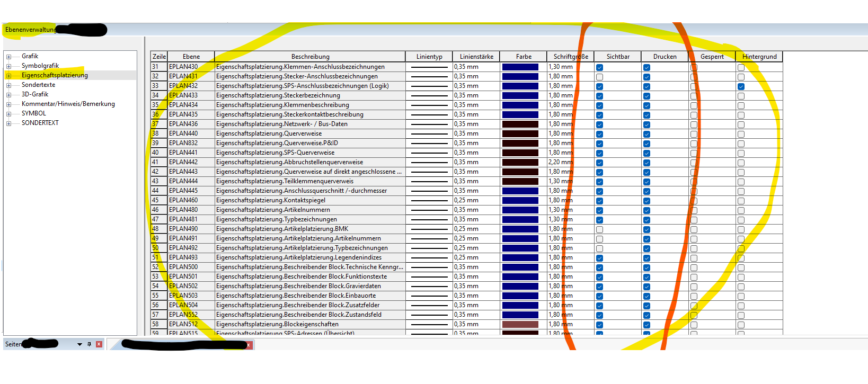Close the Seiten panel with its red X

pos(99,344)
